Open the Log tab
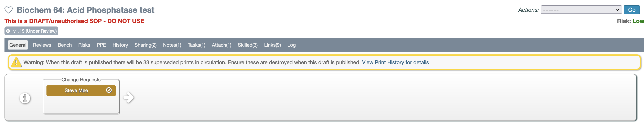This screenshot has height=128, width=644. click(x=291, y=45)
